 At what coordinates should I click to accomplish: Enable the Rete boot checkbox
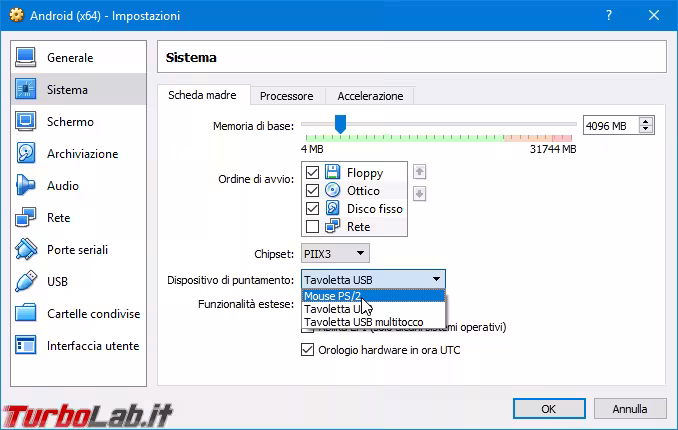tap(312, 227)
